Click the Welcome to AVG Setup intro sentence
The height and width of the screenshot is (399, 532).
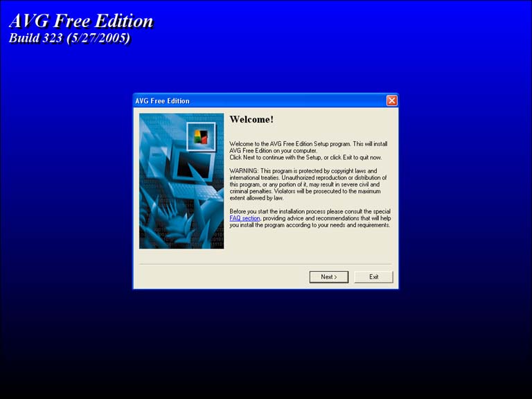tap(308, 143)
